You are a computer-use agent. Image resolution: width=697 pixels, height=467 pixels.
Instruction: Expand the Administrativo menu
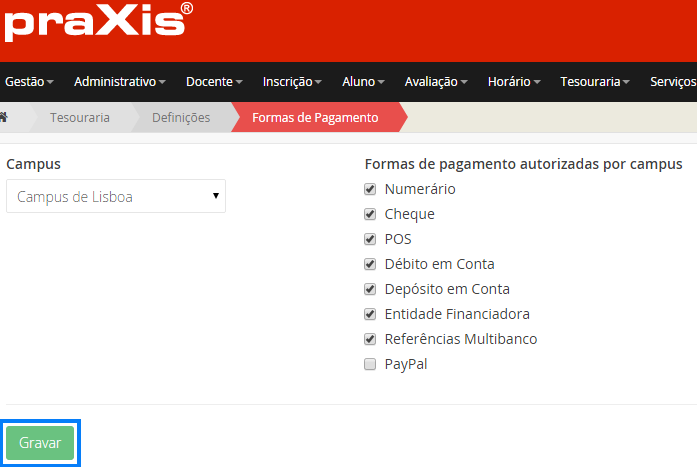[x=119, y=81]
